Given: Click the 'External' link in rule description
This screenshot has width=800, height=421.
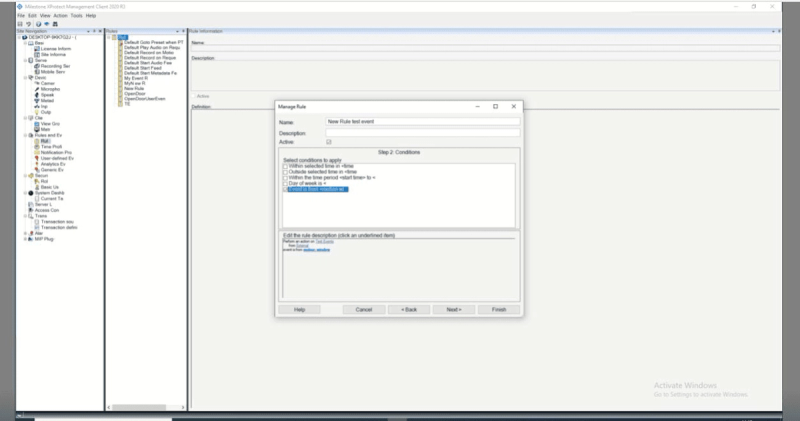Looking at the screenshot, I should [x=302, y=245].
